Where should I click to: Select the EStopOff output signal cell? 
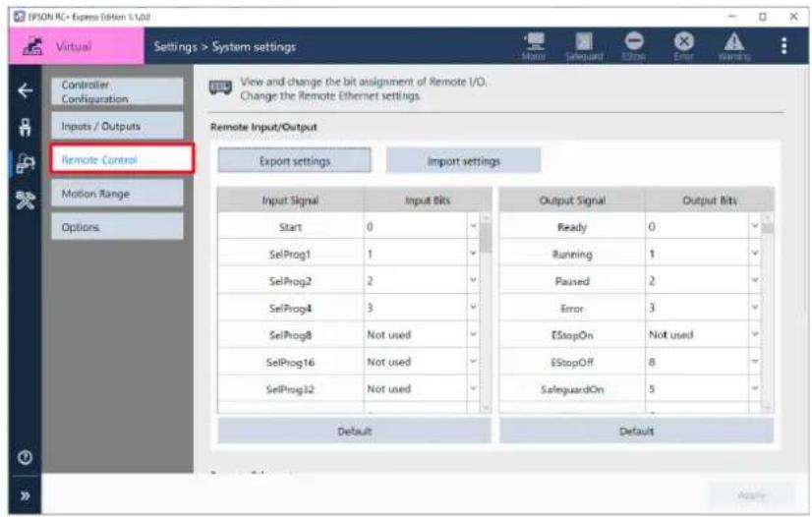pos(572,362)
